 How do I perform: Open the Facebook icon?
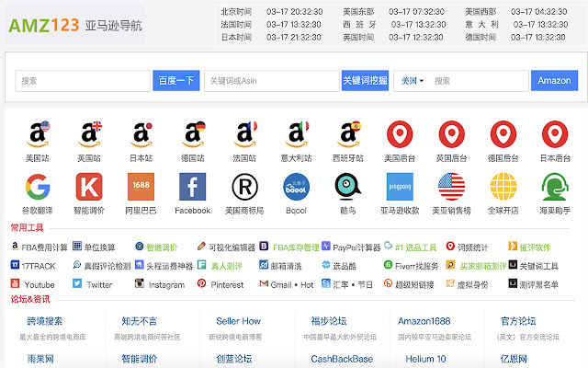click(193, 187)
